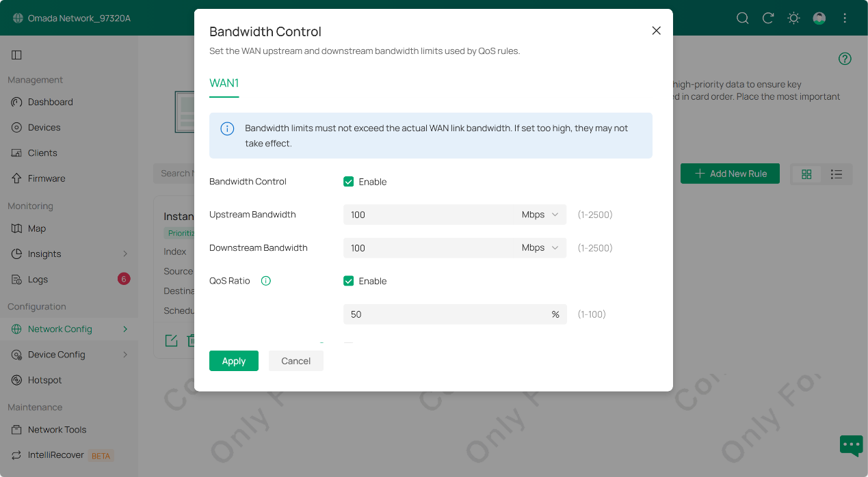
Task: Open the Downstream Bandwidth Mbps unit dropdown
Action: [x=540, y=247]
